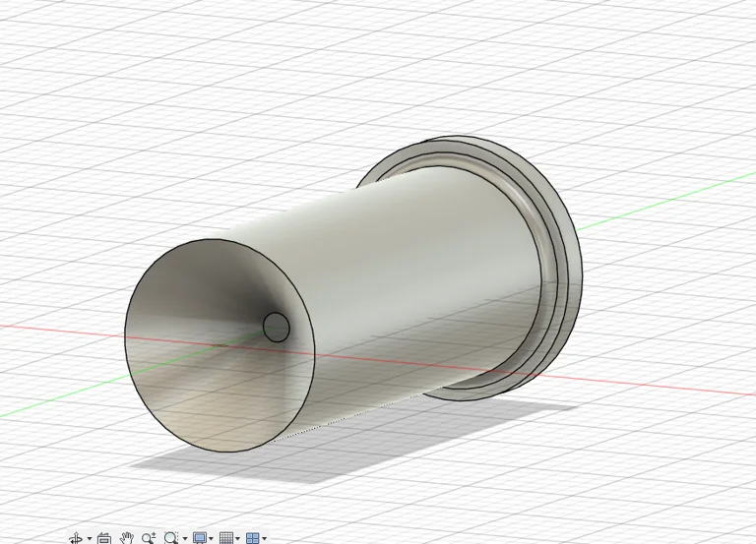Open the Orbit tool dropdown arrow
The height and width of the screenshot is (544, 756).
90,539
